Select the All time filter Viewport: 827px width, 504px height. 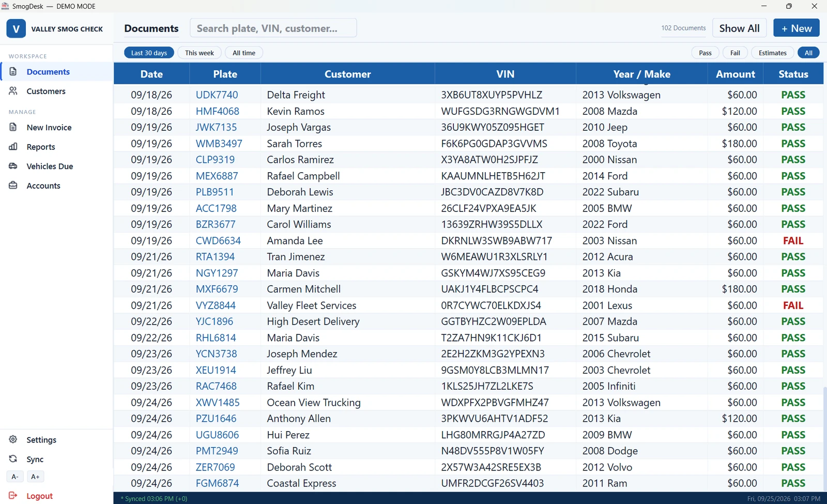pyautogui.click(x=244, y=53)
